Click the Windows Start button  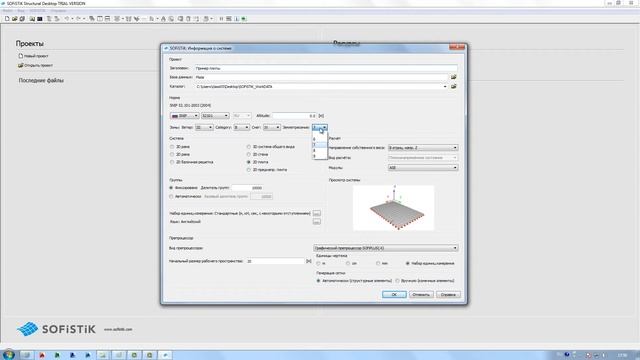8,355
